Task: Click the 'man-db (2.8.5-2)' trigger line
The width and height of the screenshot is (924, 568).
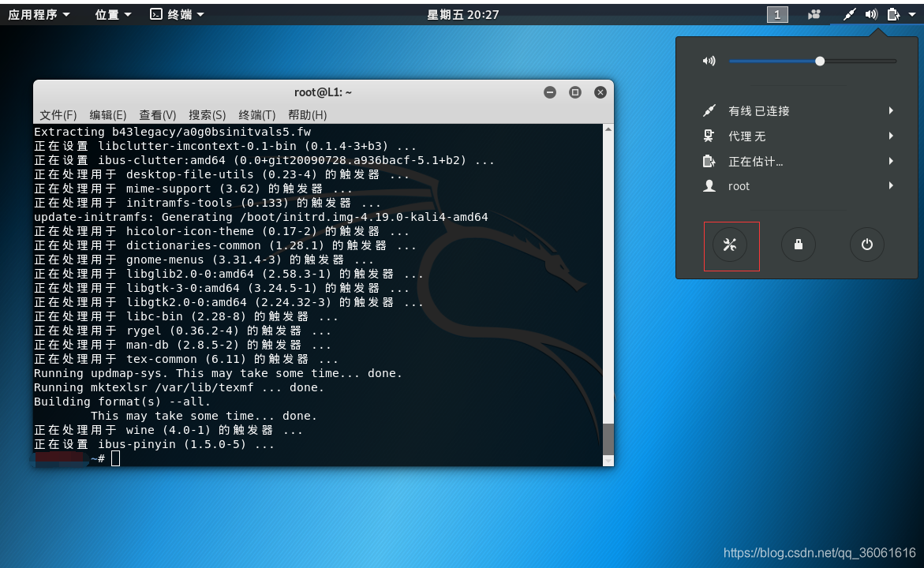Action: (183, 345)
